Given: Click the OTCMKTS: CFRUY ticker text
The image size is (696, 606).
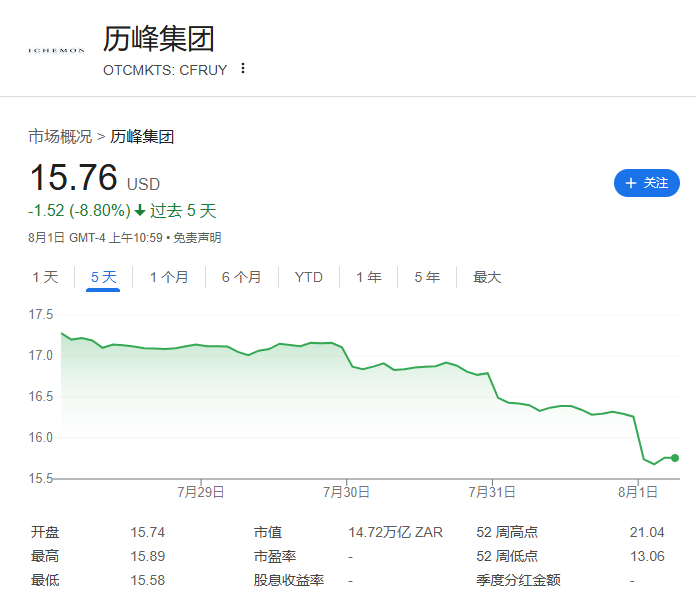Looking at the screenshot, I should 165,70.
